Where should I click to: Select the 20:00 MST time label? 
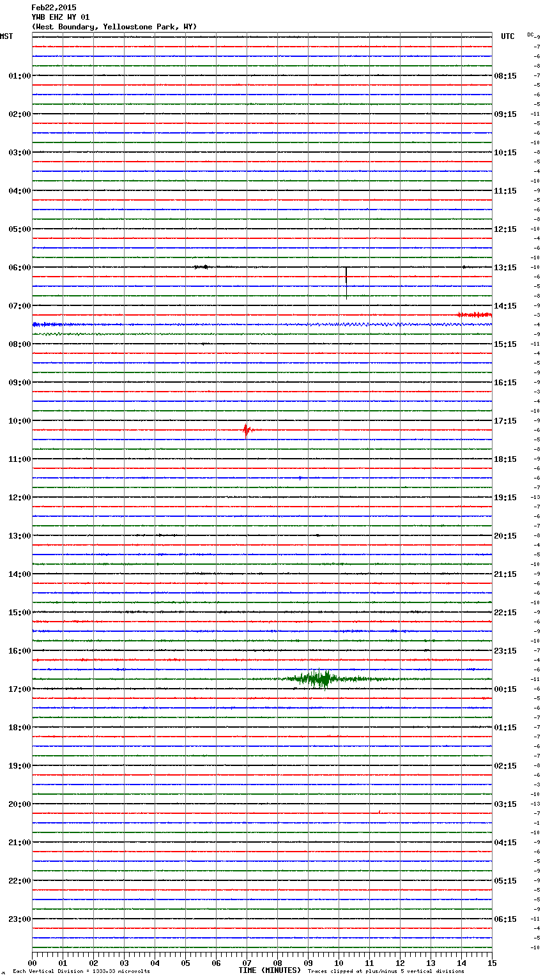20,804
